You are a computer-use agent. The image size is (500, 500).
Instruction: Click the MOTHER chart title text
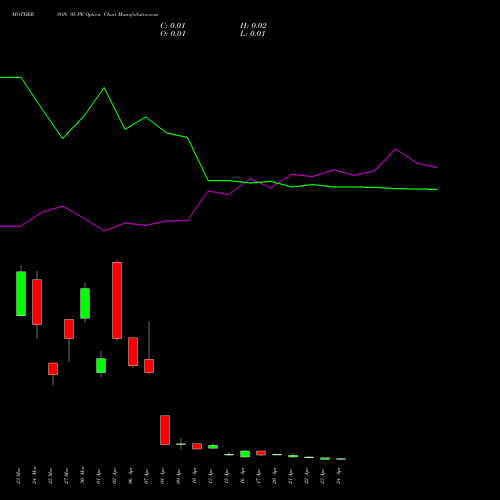coord(23,14)
